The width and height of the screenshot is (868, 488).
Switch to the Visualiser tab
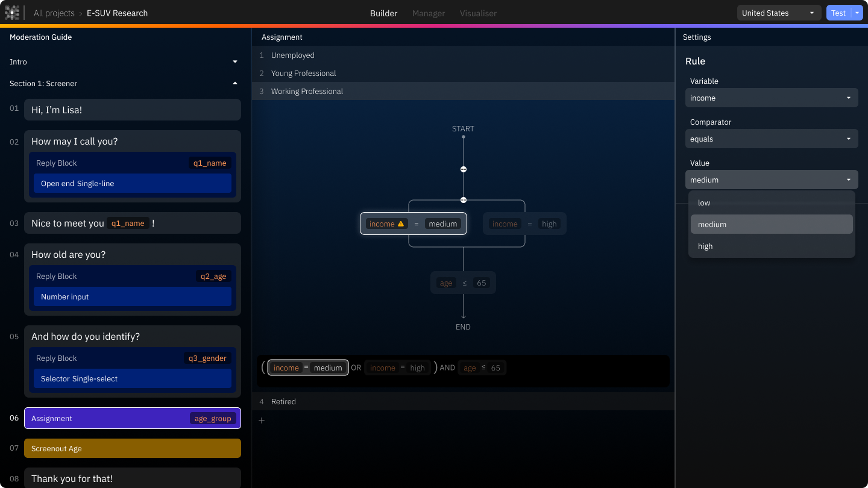[478, 13]
